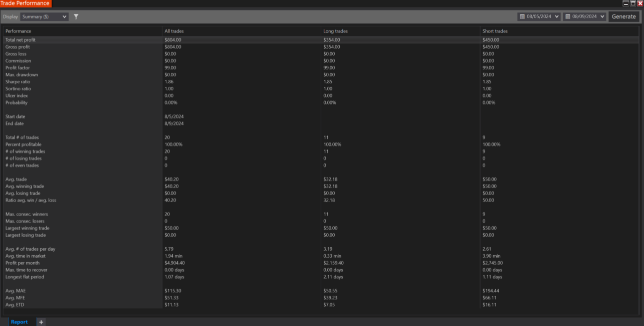The image size is (644, 326).
Task: Switch to the Report tab
Action: point(19,322)
